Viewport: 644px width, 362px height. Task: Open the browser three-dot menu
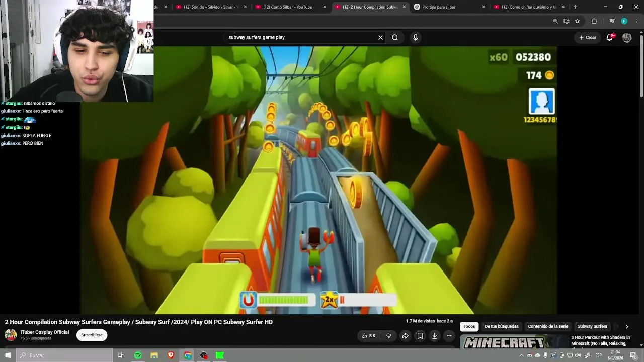(636, 21)
